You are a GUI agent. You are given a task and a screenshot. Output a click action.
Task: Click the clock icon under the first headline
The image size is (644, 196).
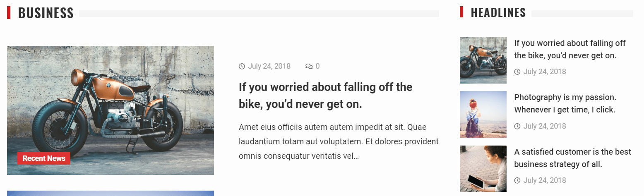(517, 72)
